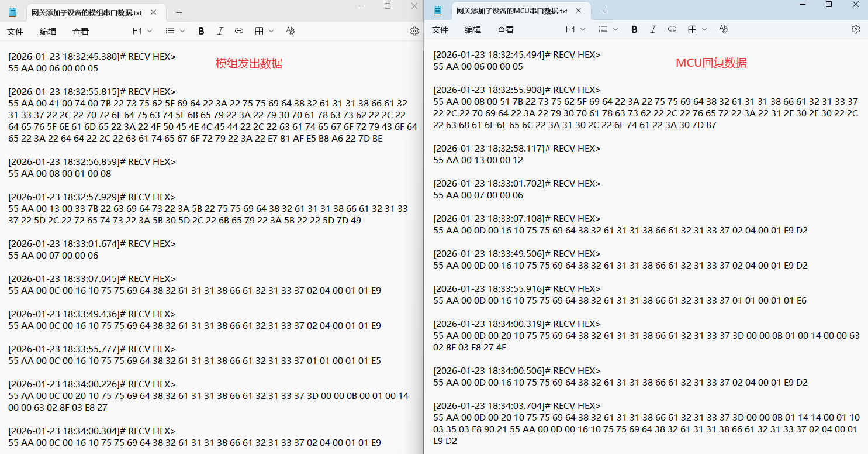Toggle bold in the MCU串口数据 window
Image resolution: width=868 pixels, height=454 pixels.
pos(634,29)
